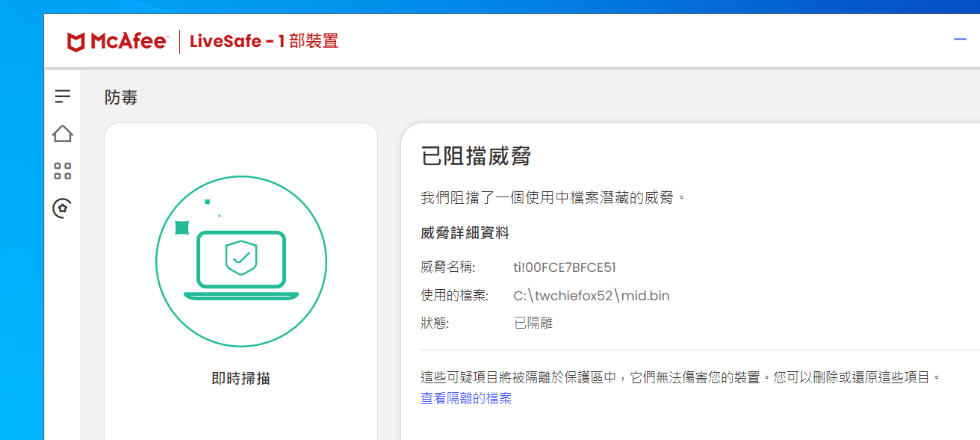Select threat name ti!00FCE7BFCE51
Screen dimensions: 980x440
click(564, 267)
